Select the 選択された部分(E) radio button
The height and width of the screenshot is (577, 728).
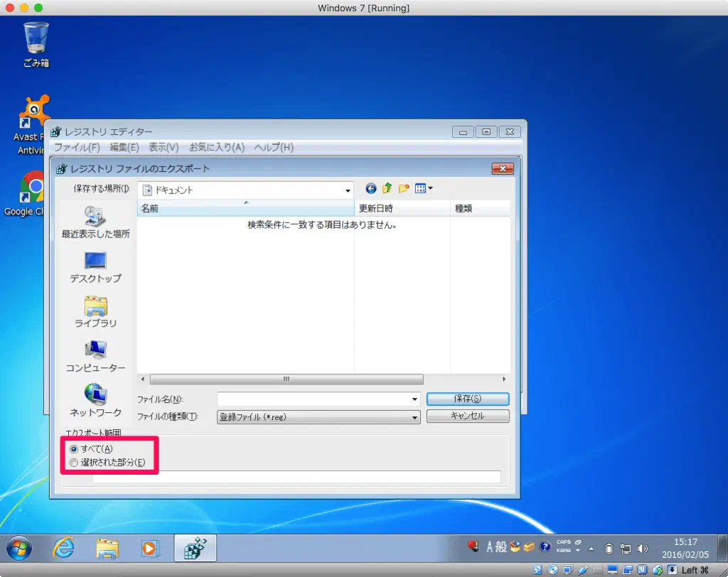(x=75, y=463)
